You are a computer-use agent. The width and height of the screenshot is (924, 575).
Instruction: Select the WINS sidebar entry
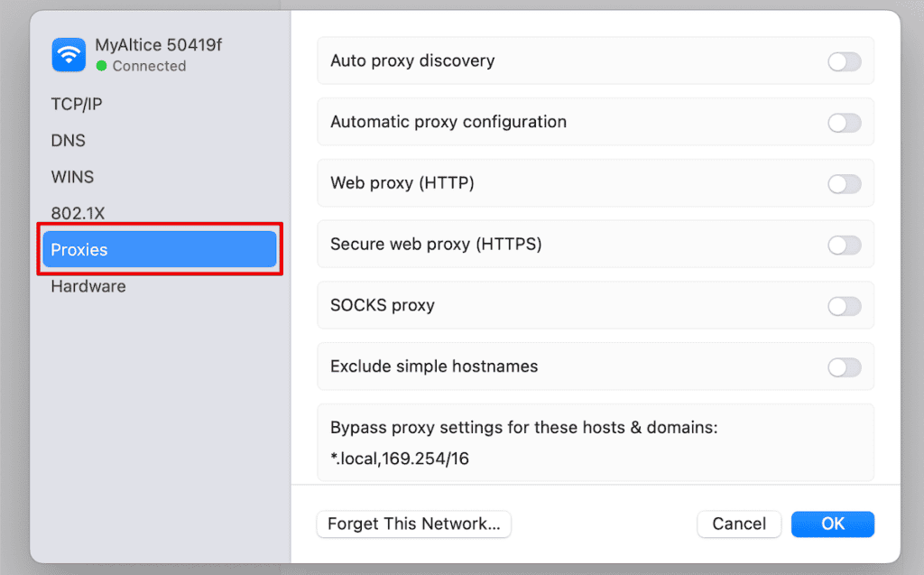pyautogui.click(x=72, y=177)
